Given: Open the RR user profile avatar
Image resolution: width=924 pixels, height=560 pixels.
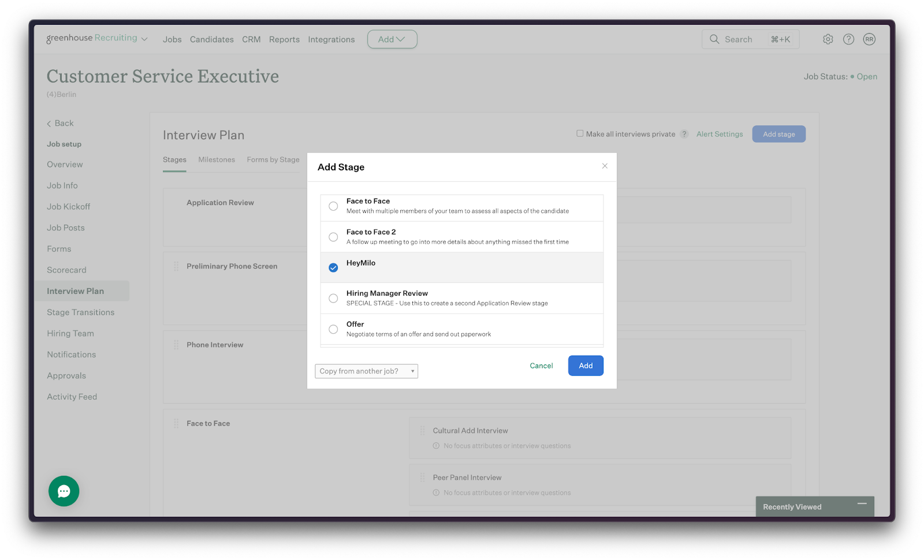Looking at the screenshot, I should pyautogui.click(x=869, y=39).
